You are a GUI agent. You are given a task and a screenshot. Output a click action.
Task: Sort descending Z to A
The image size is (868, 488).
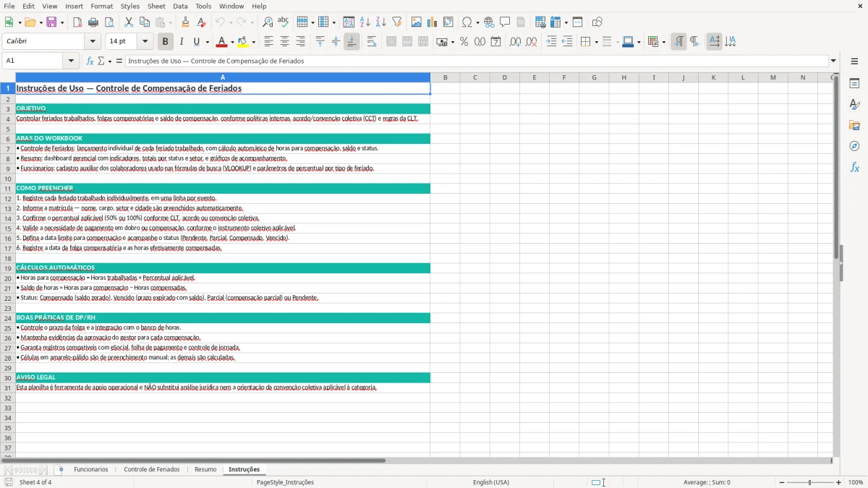point(381,22)
